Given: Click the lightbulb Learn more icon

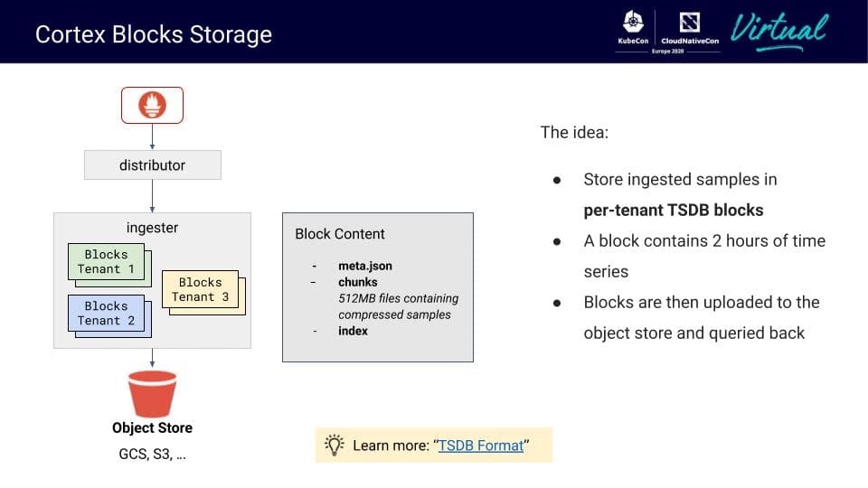Looking at the screenshot, I should pos(334,445).
